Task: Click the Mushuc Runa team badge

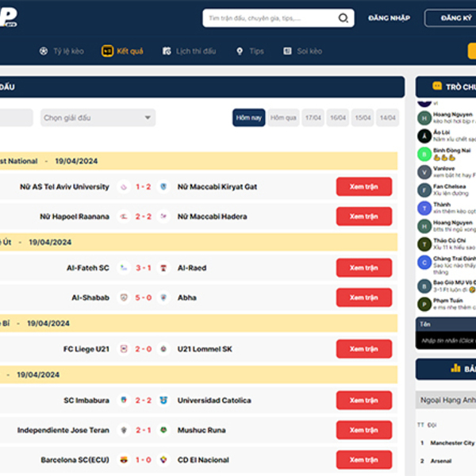Action: click(163, 430)
